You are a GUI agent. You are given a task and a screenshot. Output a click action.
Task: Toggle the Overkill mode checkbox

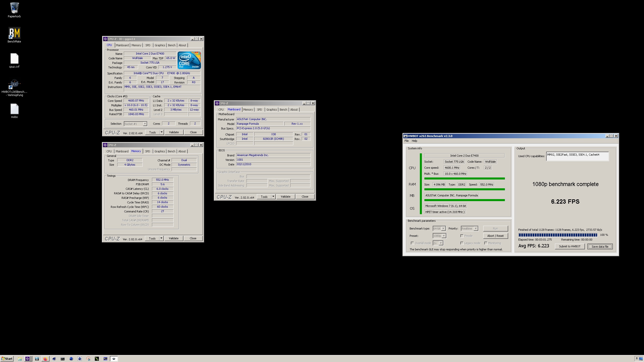pos(412,243)
